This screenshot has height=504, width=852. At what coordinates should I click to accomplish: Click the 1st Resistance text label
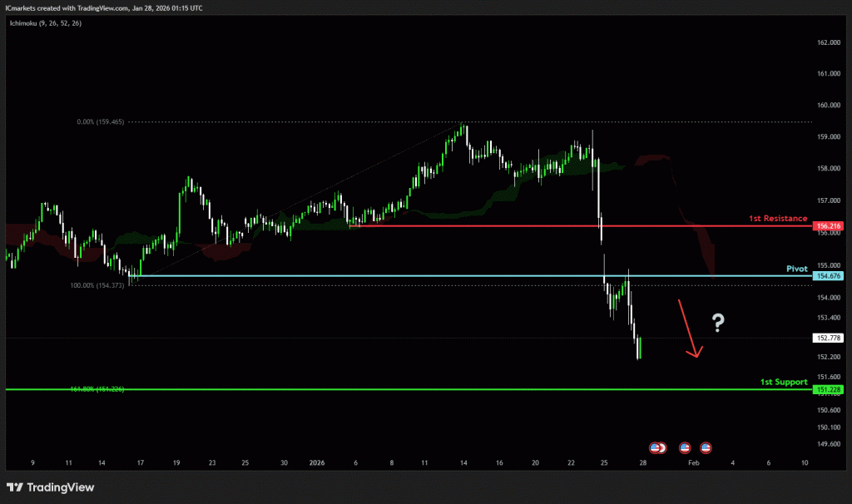pos(778,218)
